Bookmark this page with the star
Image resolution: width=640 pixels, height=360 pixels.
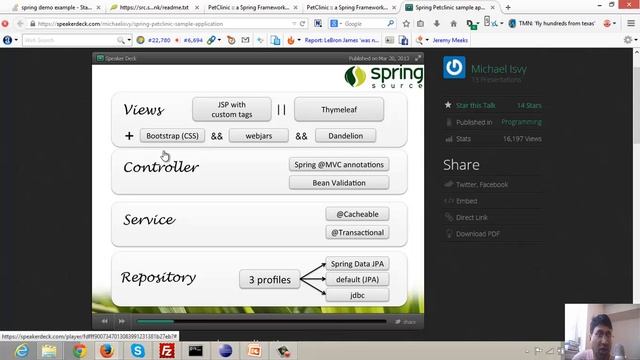(x=406, y=24)
